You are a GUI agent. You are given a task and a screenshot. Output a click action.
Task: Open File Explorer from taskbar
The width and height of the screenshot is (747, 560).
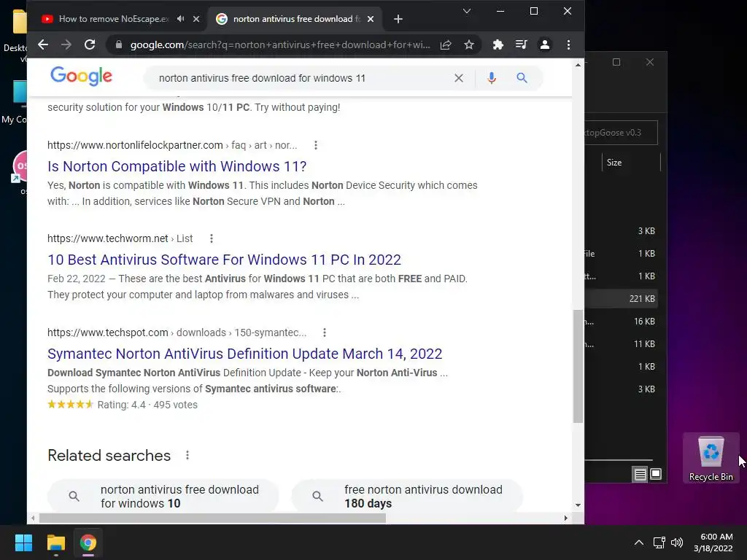(x=55, y=542)
